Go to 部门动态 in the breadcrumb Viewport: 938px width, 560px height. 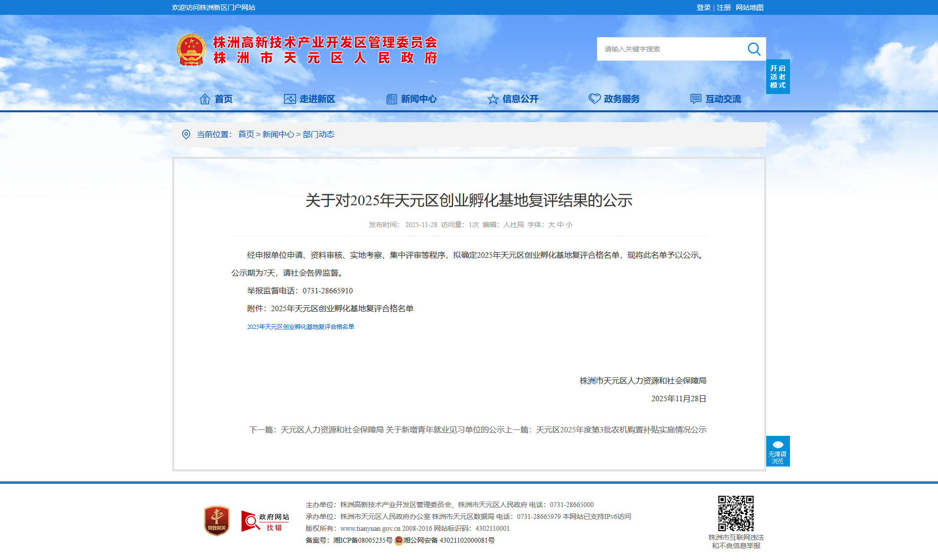point(318,135)
